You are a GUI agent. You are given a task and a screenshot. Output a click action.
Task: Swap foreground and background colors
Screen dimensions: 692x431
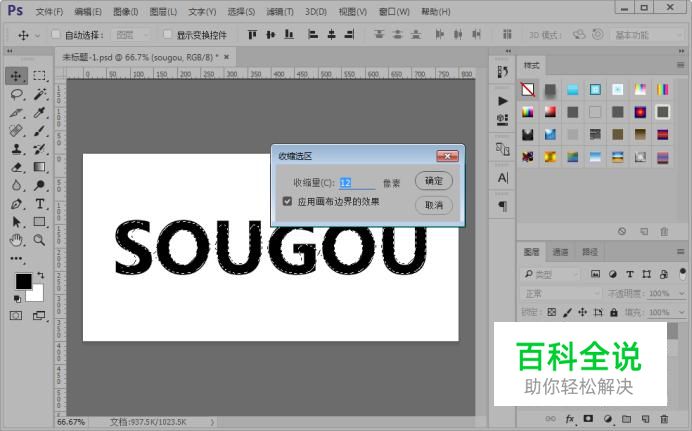click(x=41, y=275)
